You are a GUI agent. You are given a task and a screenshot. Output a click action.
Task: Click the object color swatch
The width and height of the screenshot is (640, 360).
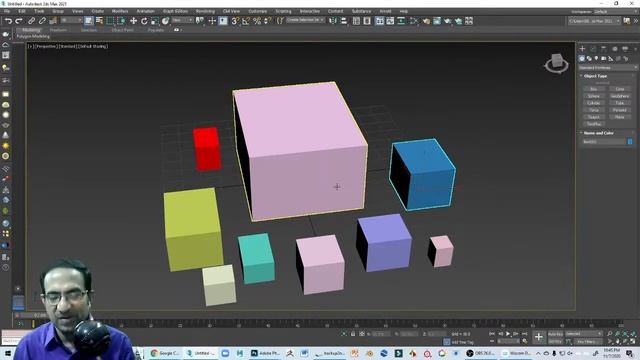pos(630,142)
